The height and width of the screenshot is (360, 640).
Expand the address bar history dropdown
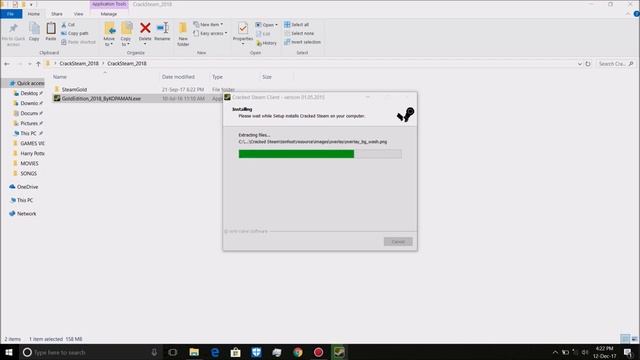click(x=580, y=64)
